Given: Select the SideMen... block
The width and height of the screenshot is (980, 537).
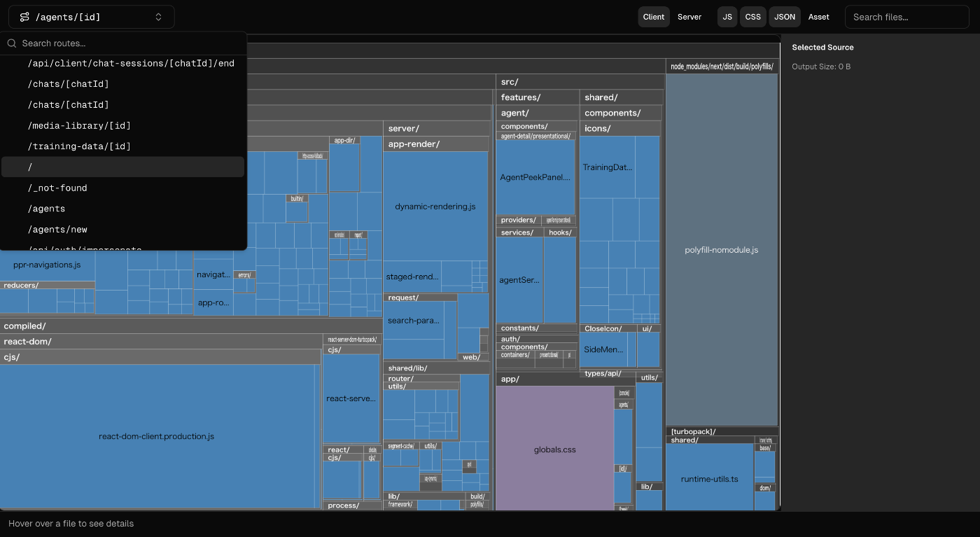Looking at the screenshot, I should 603,349.
